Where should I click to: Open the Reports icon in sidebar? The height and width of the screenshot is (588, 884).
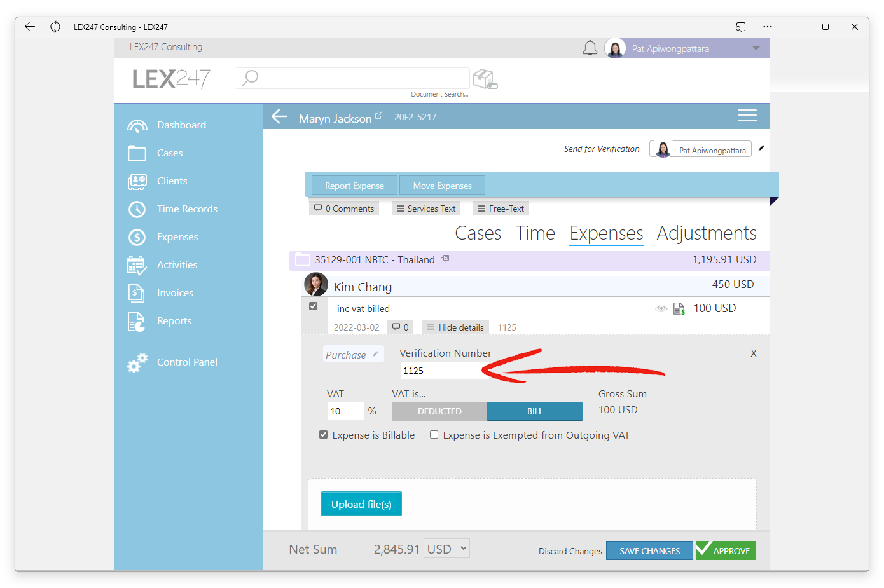(x=137, y=322)
